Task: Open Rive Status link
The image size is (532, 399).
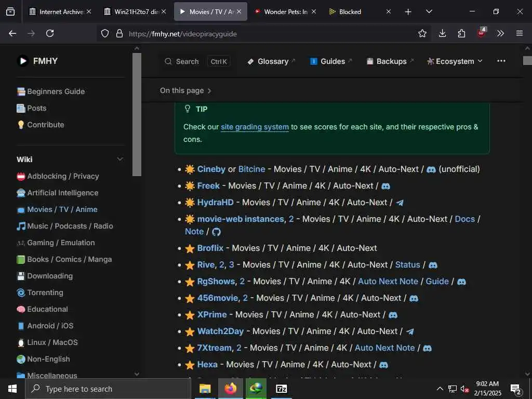Action: 407,265
